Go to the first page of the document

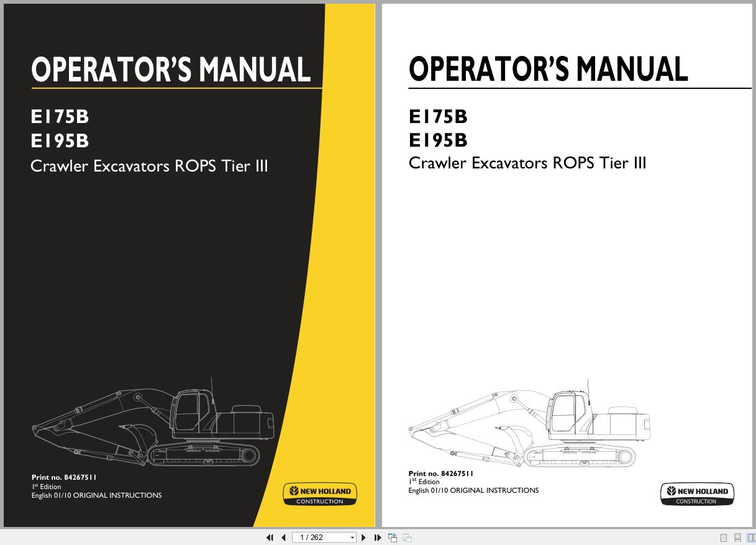(270, 536)
